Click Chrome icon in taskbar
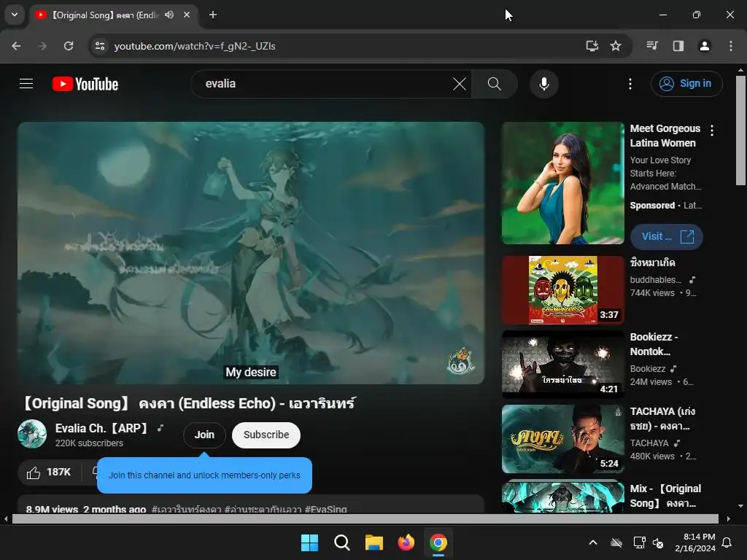This screenshot has width=747, height=560. click(x=438, y=542)
